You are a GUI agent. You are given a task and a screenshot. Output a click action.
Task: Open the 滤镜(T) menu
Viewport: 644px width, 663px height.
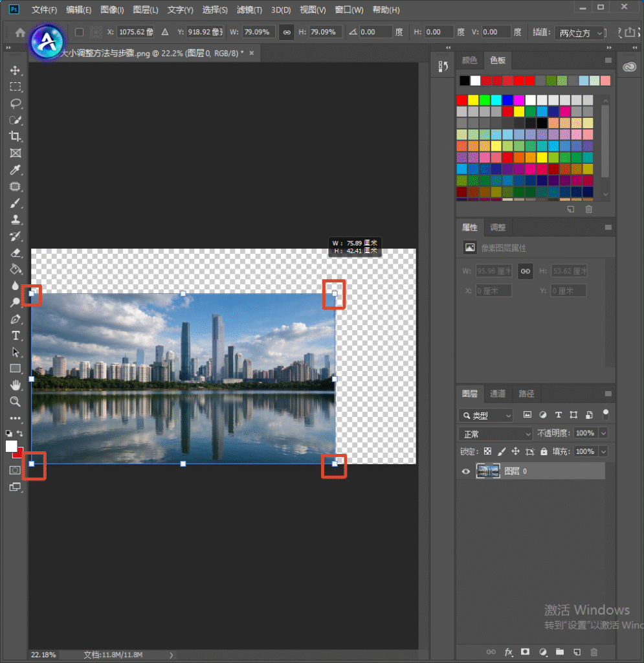[249, 10]
